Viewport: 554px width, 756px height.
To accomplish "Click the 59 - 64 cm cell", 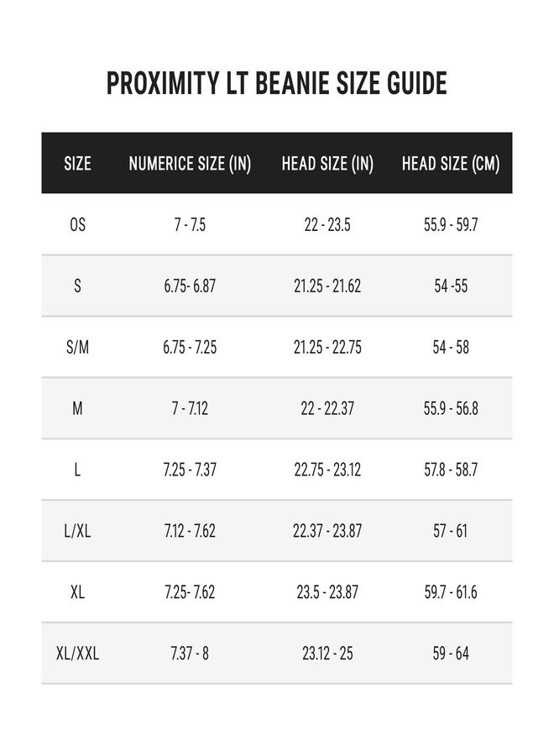I will (451, 654).
